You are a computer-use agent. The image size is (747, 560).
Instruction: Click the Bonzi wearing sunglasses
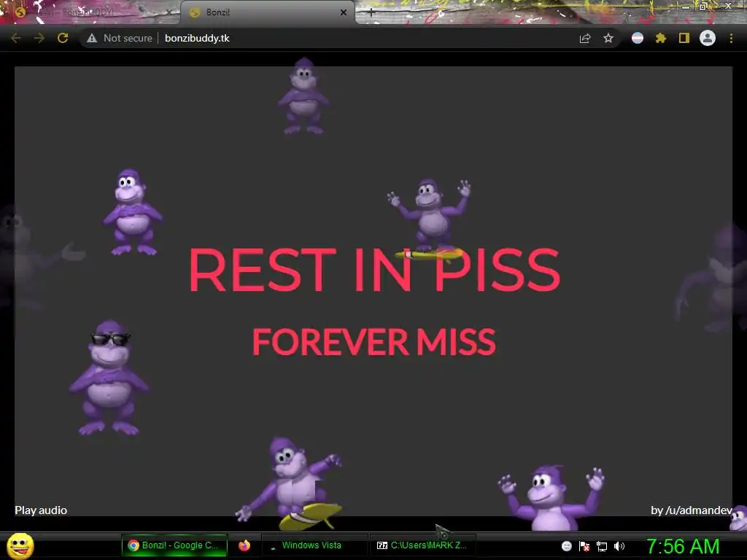click(x=109, y=377)
